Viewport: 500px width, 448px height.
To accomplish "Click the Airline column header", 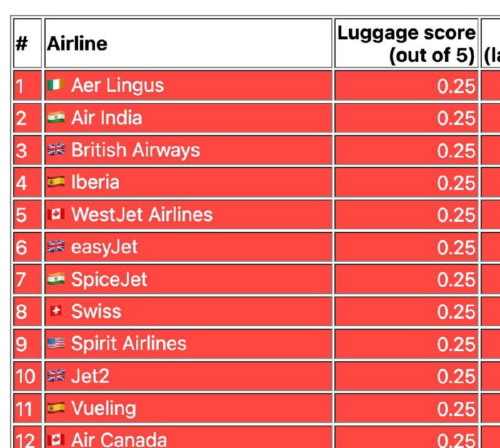I will (189, 43).
